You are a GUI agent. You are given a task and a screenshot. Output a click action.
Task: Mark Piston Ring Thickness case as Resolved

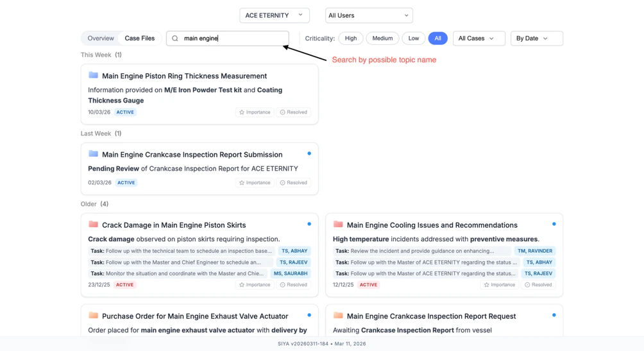coord(293,112)
